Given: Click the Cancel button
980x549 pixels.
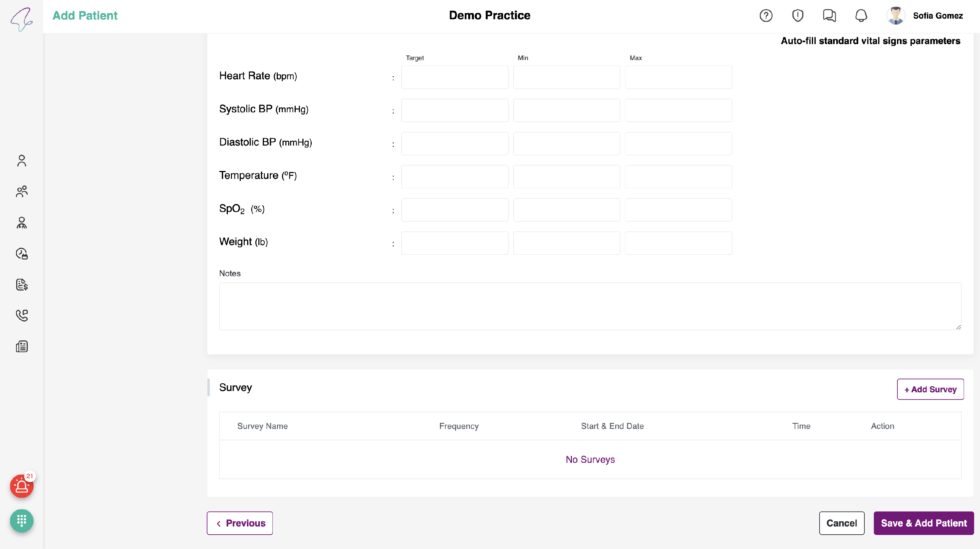Looking at the screenshot, I should (841, 523).
